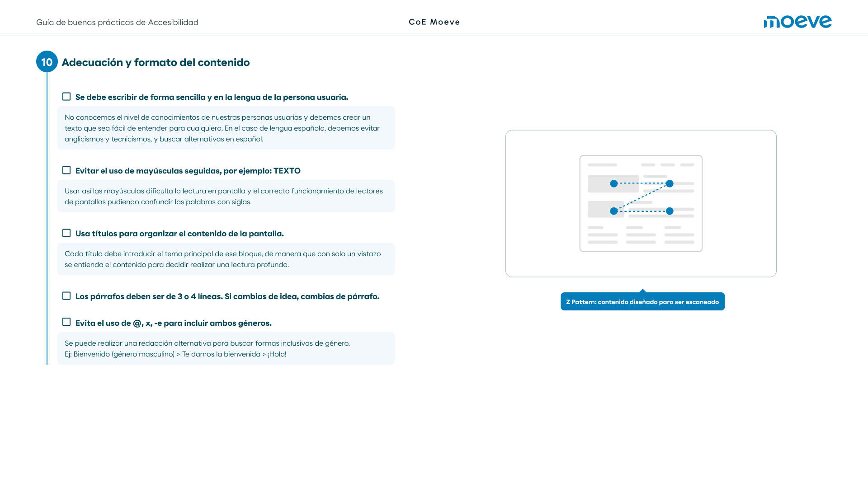Click the 'CoE Moeve' header text
This screenshot has width=868, height=488.
[x=434, y=22]
